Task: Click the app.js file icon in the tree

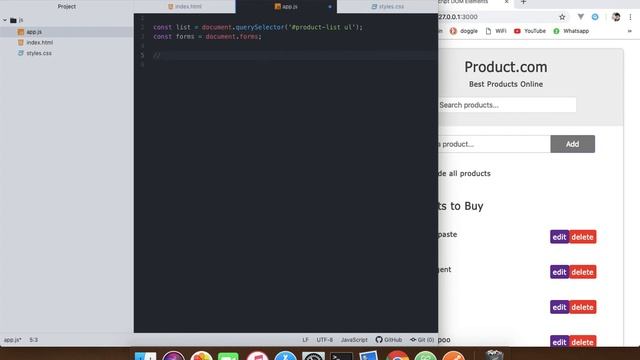Action: tap(21, 32)
